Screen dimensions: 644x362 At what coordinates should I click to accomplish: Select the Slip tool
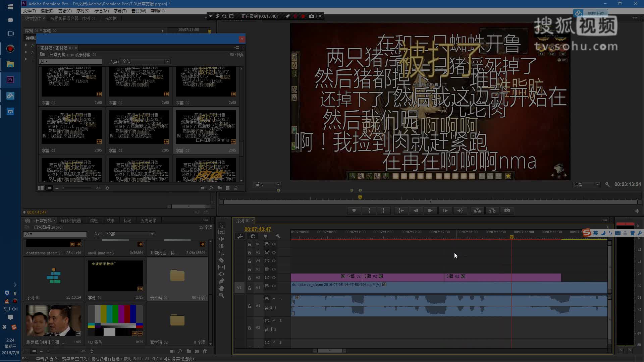221,267
